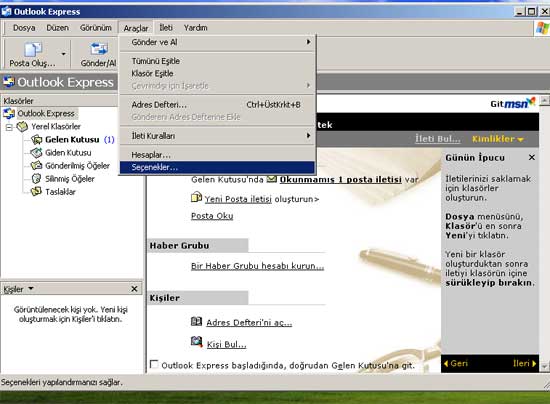The image size is (550, 404).
Task: Open the Düzen menu
Action: (58, 28)
